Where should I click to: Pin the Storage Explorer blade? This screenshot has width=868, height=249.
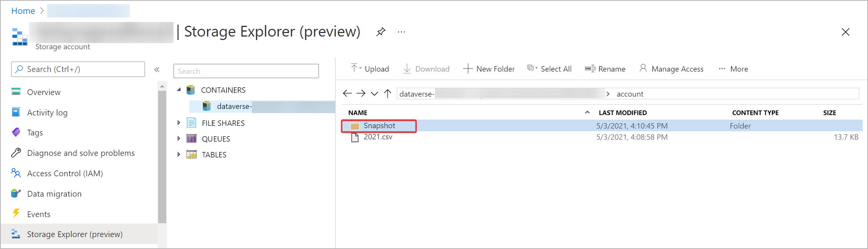pyautogui.click(x=381, y=32)
